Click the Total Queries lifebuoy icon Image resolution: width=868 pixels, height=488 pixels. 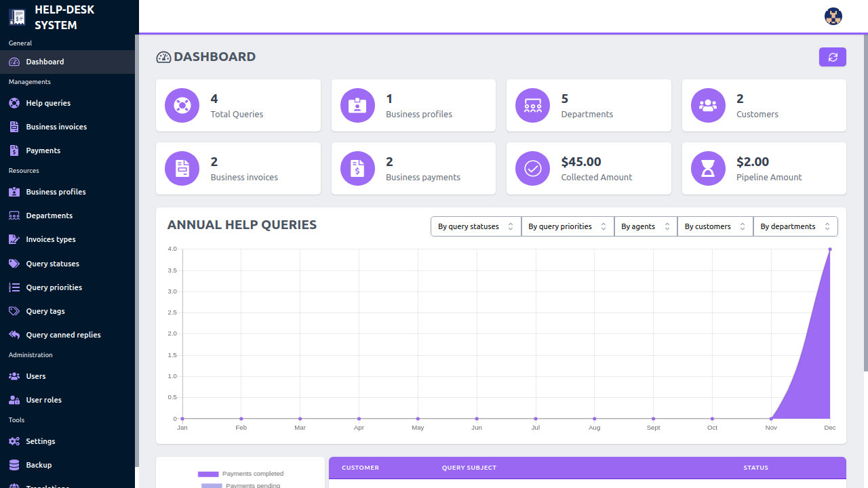(x=182, y=106)
